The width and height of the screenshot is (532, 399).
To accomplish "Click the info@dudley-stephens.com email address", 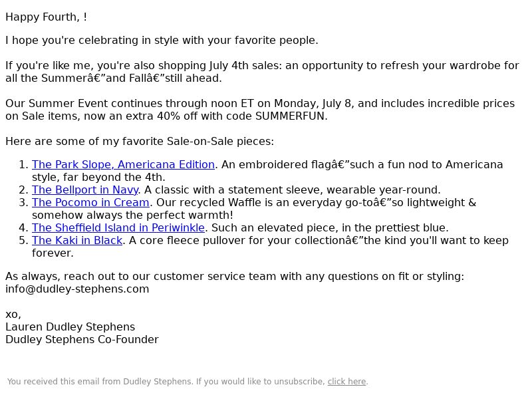I will click(77, 289).
